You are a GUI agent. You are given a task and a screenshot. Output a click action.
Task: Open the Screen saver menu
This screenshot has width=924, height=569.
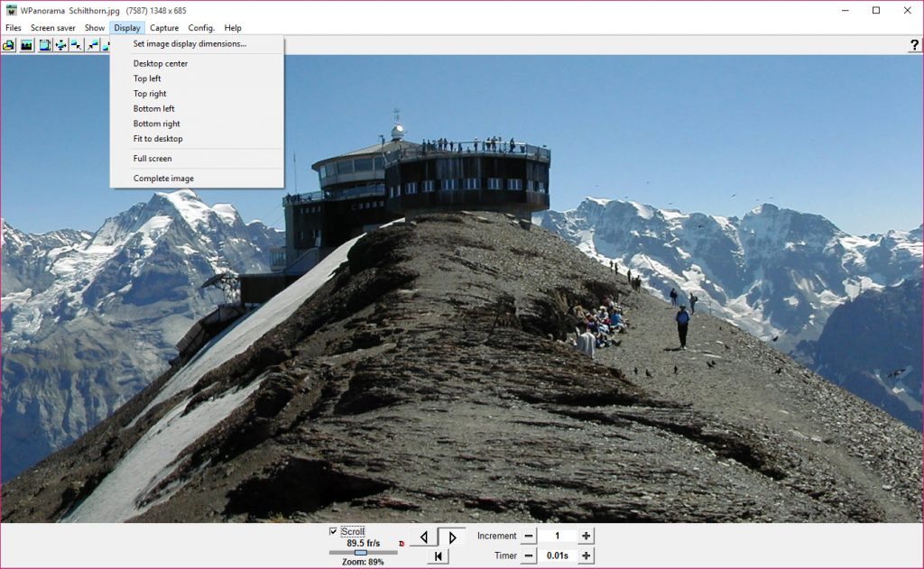coord(53,28)
